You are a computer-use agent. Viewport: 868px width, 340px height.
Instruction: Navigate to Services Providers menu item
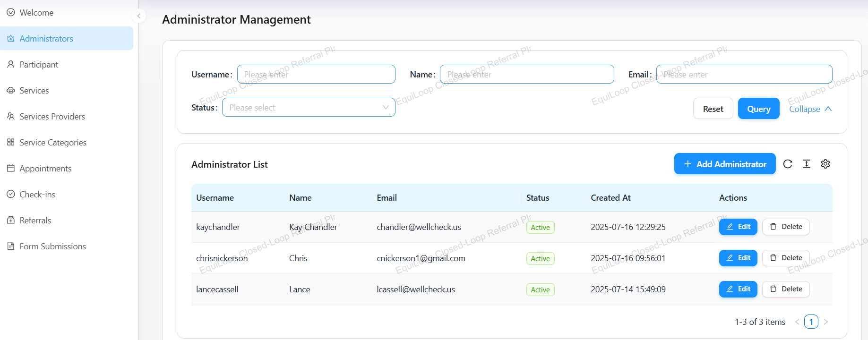click(x=52, y=117)
